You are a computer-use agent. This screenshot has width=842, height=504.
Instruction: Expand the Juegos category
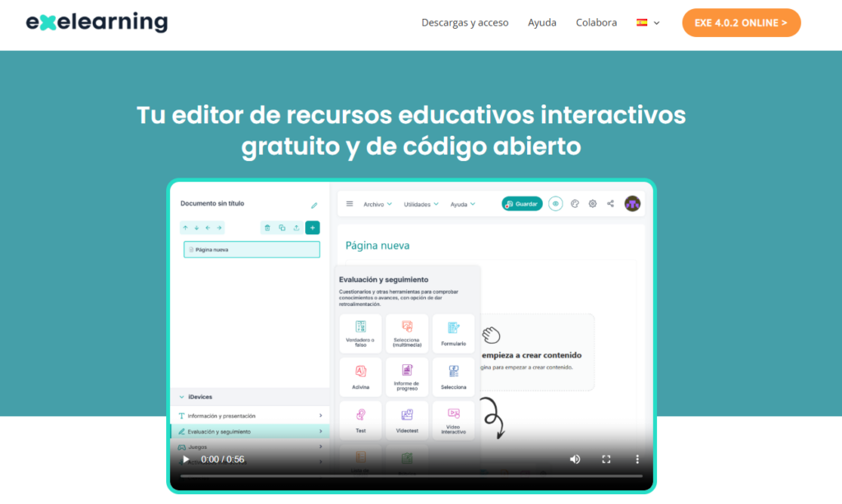[x=250, y=446]
